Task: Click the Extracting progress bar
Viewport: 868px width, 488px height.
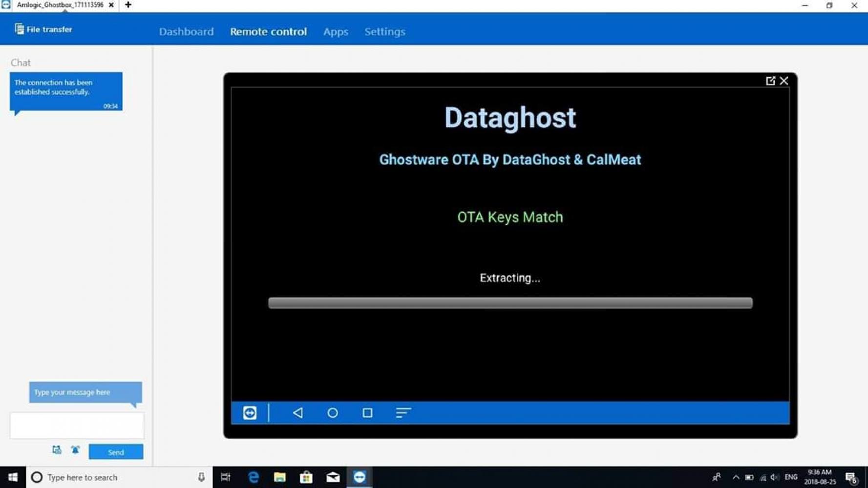Action: tap(510, 303)
